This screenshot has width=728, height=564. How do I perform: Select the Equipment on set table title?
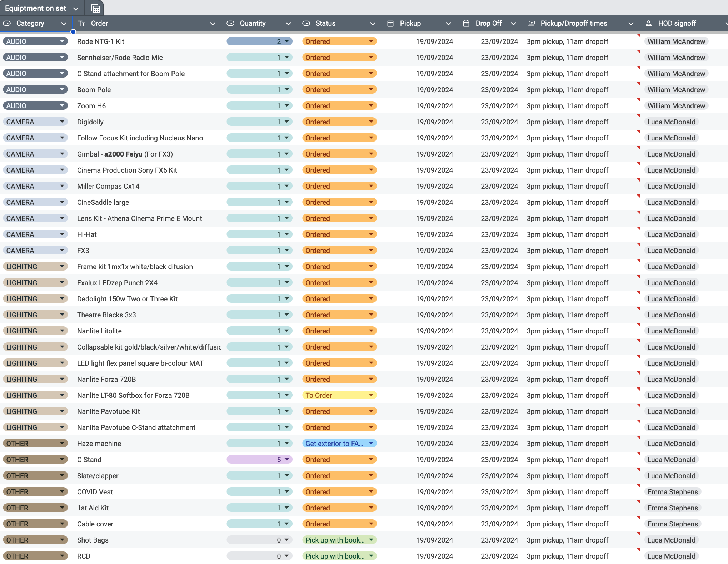click(35, 8)
